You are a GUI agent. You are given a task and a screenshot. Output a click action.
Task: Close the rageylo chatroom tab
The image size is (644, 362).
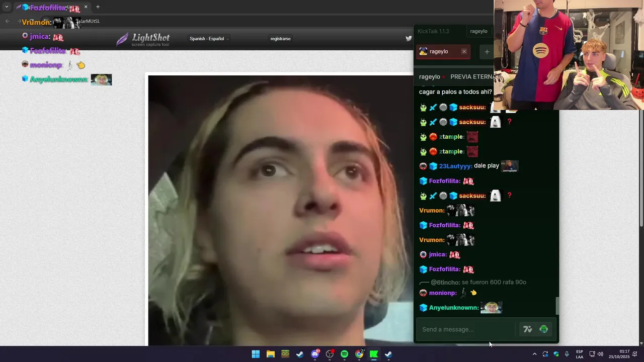click(x=464, y=51)
